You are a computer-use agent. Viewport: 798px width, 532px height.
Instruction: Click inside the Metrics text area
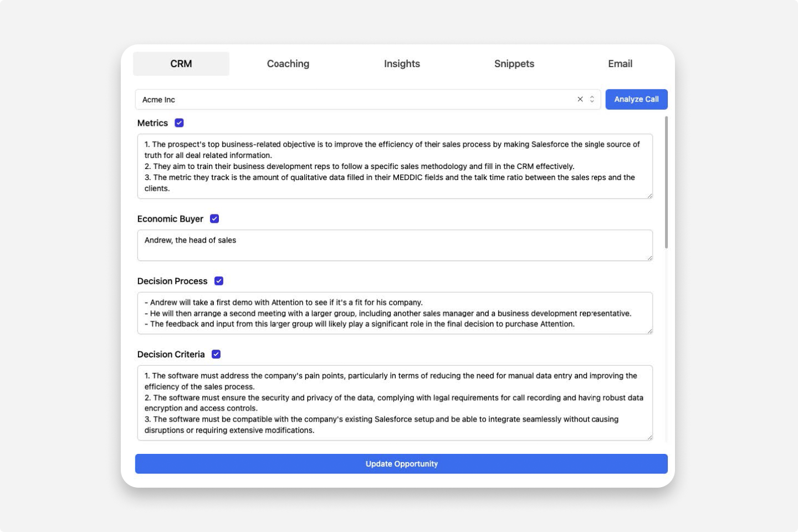395,166
